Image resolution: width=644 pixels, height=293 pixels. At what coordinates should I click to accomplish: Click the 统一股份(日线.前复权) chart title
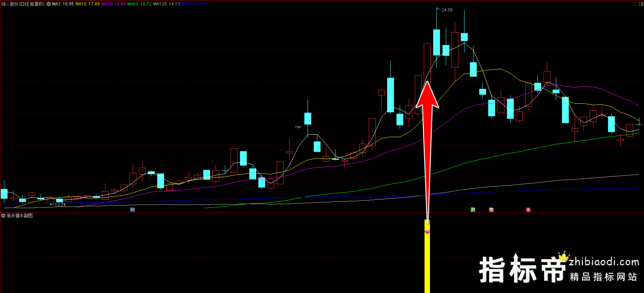click(23, 4)
